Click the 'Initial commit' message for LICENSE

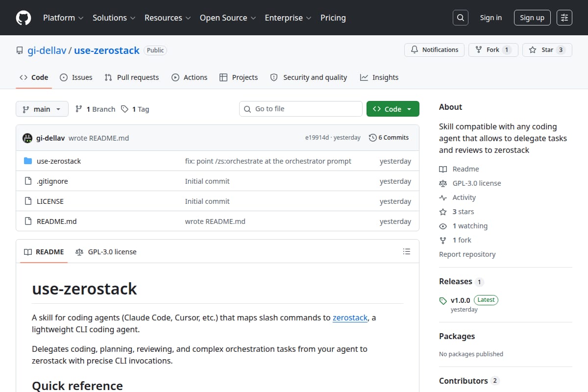(x=207, y=201)
